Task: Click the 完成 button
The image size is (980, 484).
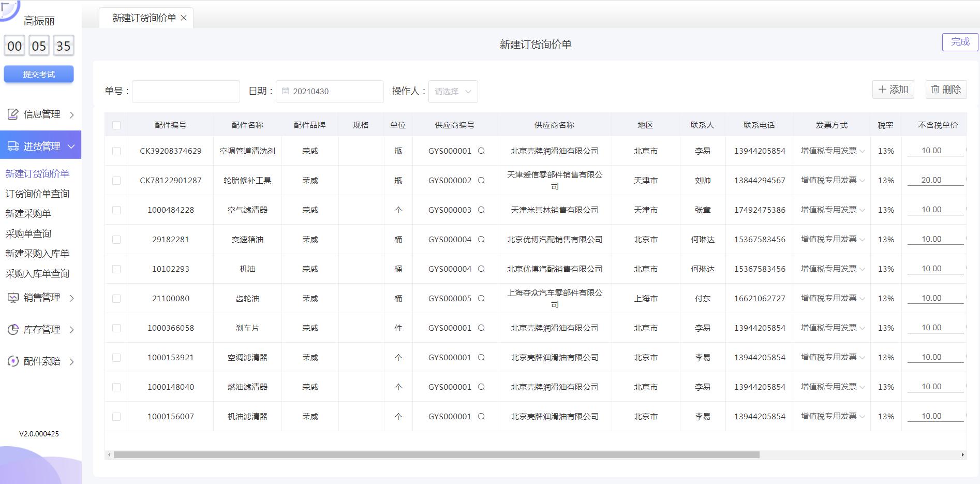Action: click(960, 42)
